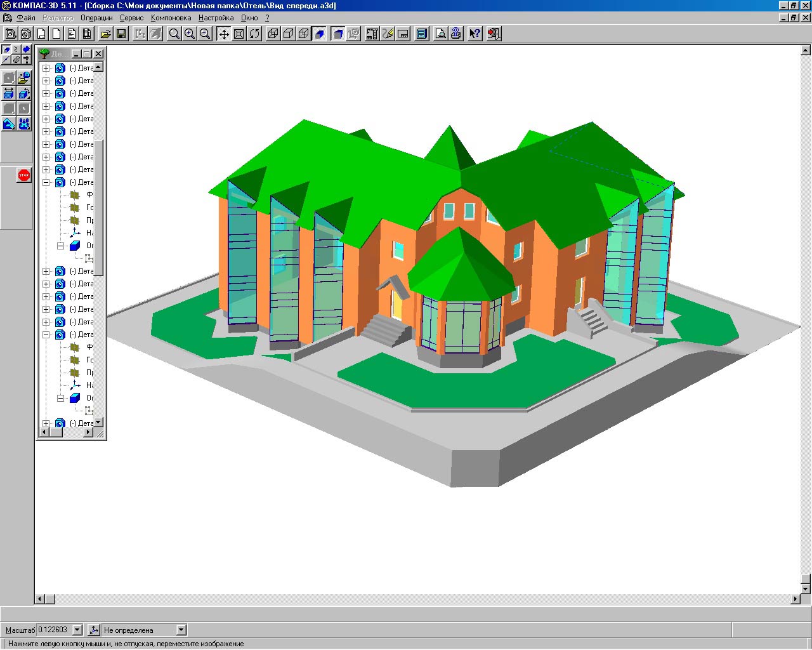812x650 pixels.
Task: Select the Pan (move view) tool
Action: (x=223, y=34)
